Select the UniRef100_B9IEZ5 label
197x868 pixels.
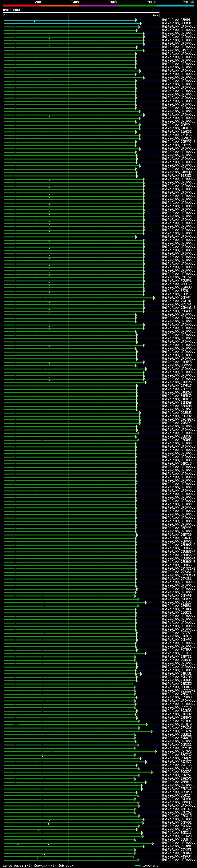point(177,603)
